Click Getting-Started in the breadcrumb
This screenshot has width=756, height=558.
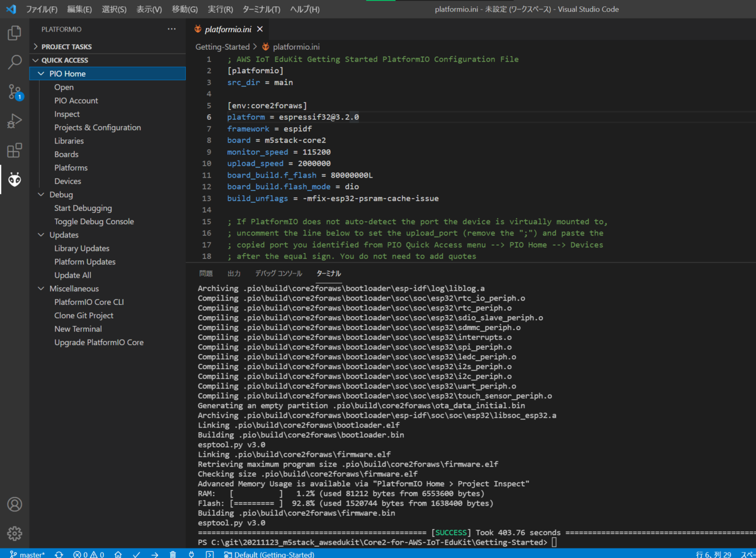222,47
